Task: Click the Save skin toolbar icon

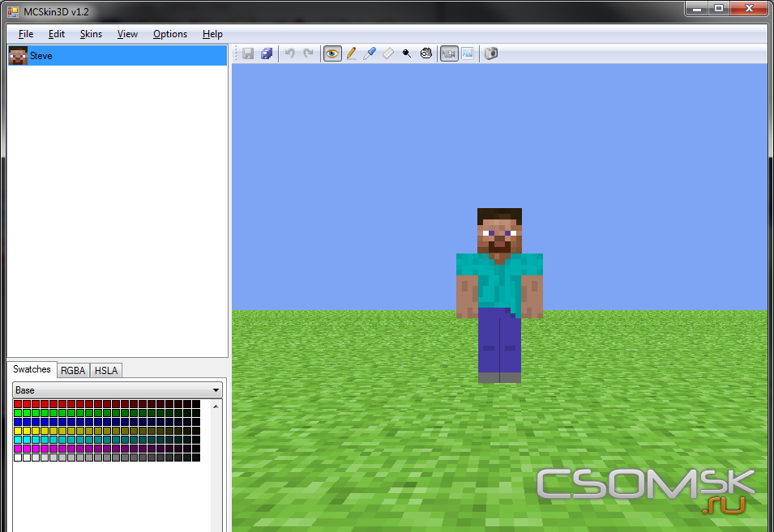Action: (248, 53)
